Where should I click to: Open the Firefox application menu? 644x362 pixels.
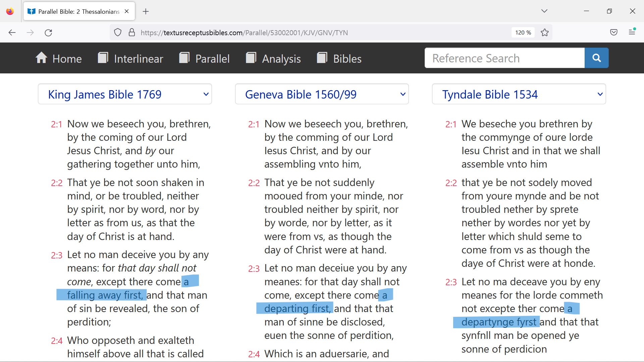pyautogui.click(x=632, y=32)
